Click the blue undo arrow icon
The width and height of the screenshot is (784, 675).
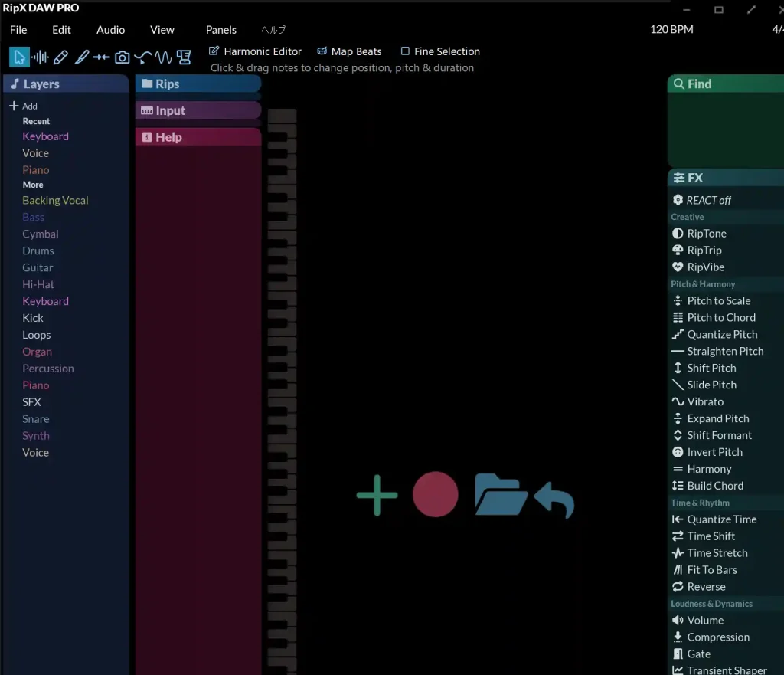pyautogui.click(x=554, y=500)
